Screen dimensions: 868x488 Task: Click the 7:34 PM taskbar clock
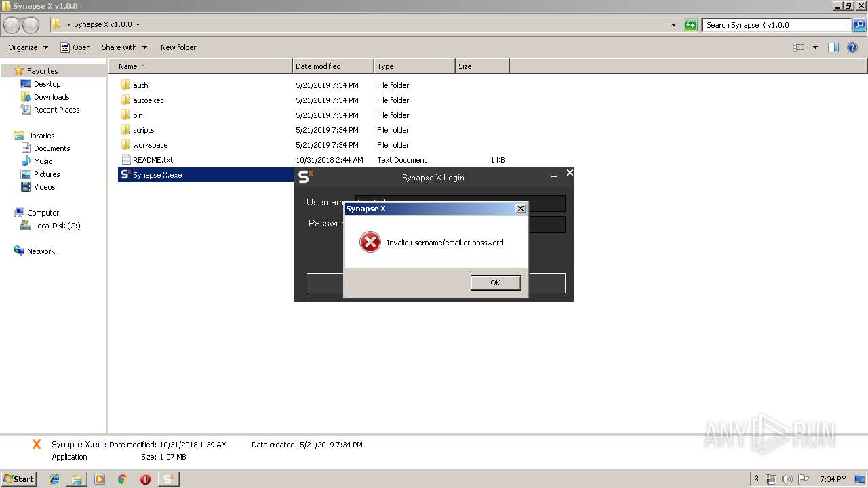(833, 479)
